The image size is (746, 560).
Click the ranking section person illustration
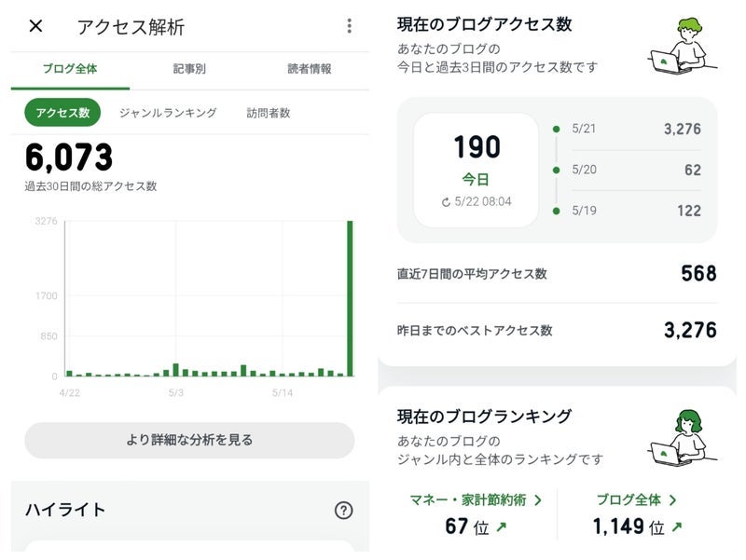pyautogui.click(x=682, y=437)
